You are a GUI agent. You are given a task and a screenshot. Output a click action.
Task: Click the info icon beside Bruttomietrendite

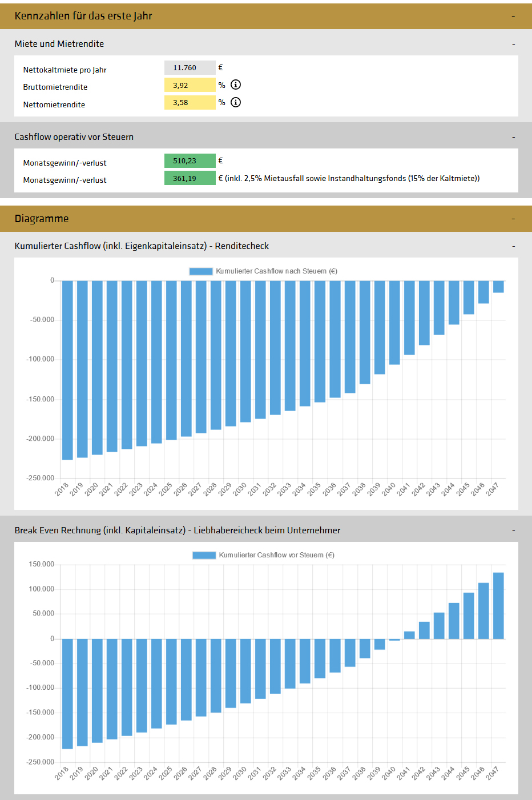[x=236, y=85]
